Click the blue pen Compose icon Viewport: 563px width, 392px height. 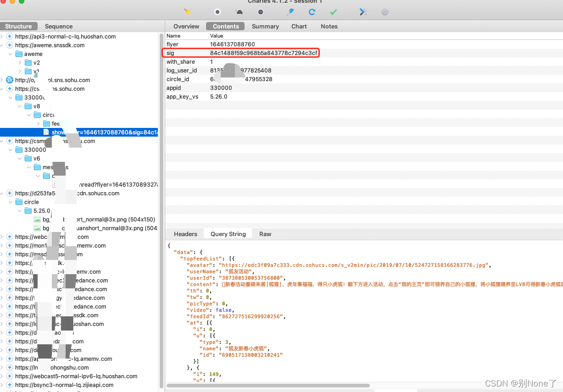pos(290,12)
